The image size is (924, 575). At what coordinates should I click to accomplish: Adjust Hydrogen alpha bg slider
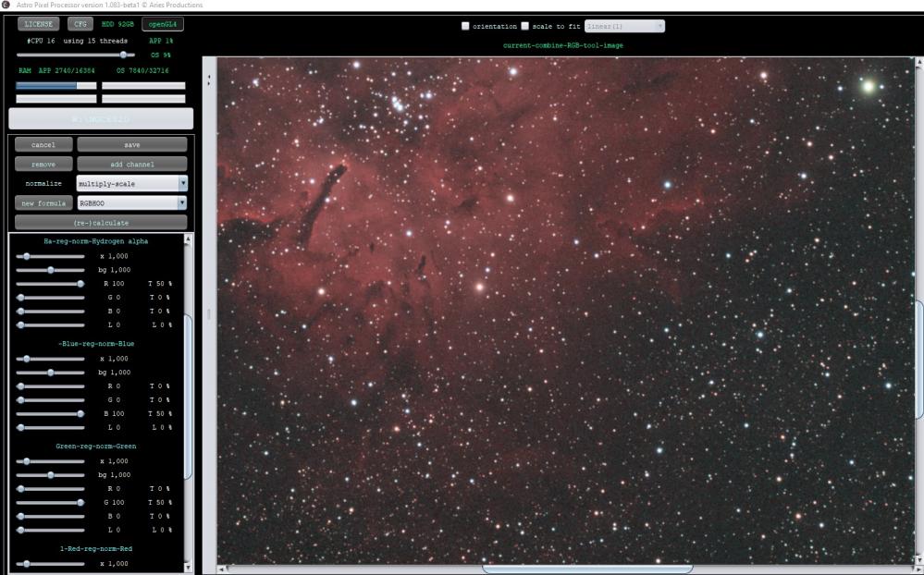click(51, 270)
